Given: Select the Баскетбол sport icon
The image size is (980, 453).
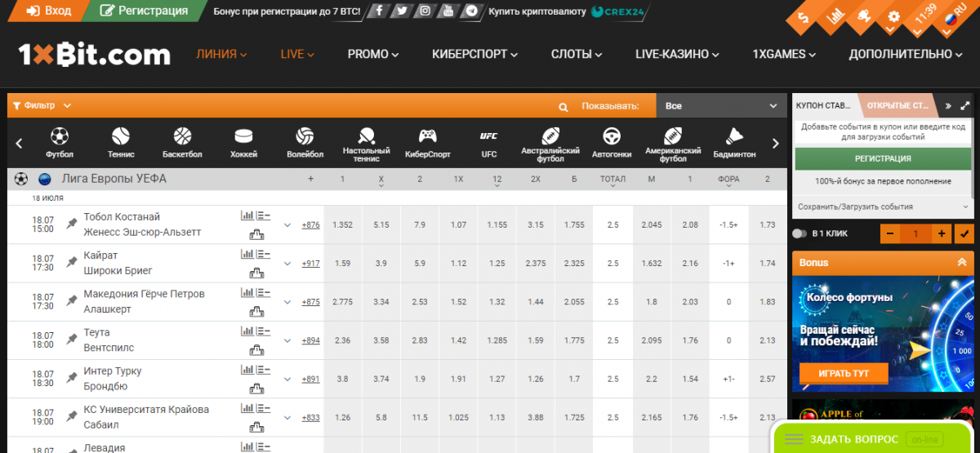Looking at the screenshot, I should click(x=182, y=143).
